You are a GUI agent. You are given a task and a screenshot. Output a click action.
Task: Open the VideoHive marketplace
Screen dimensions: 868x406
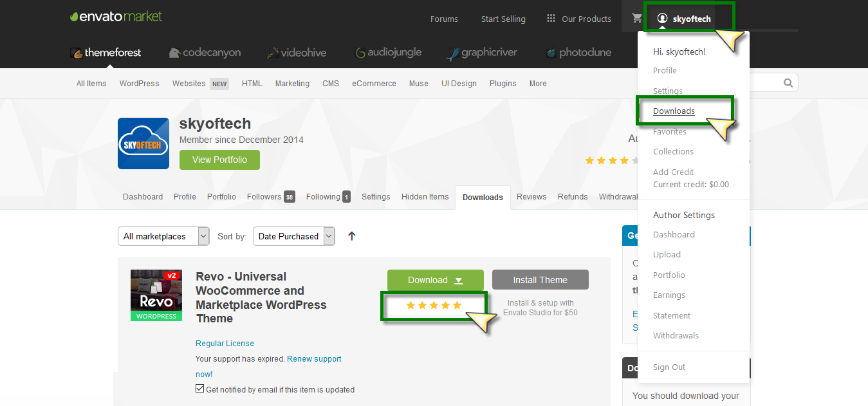click(x=297, y=53)
